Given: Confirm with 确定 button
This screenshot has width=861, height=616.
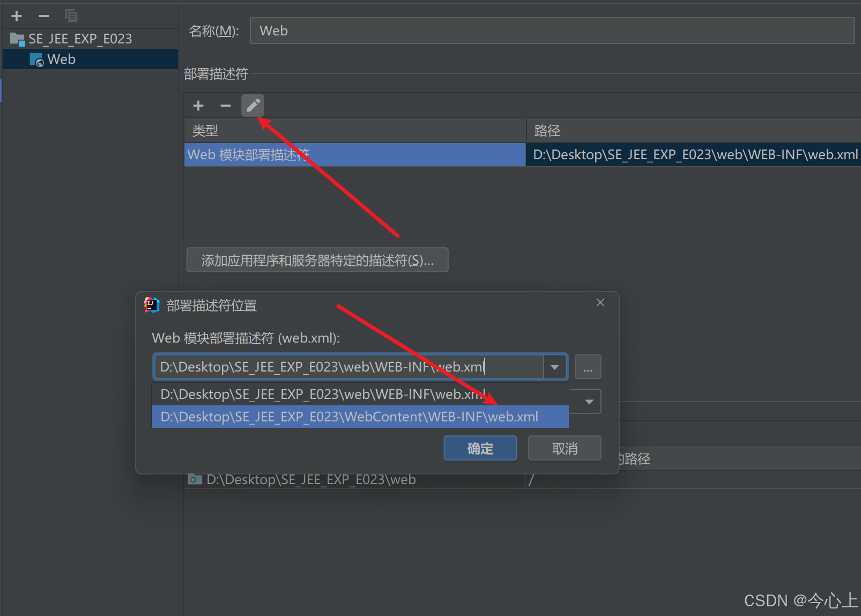Looking at the screenshot, I should (480, 448).
